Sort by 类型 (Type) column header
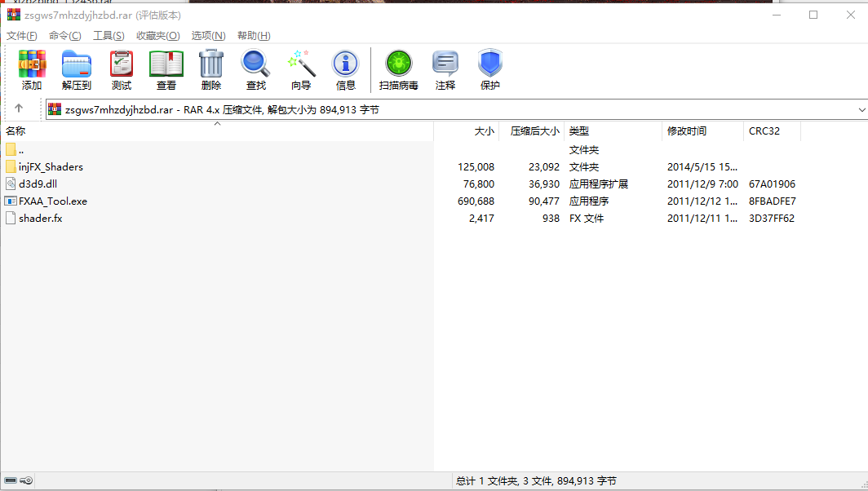 click(613, 131)
